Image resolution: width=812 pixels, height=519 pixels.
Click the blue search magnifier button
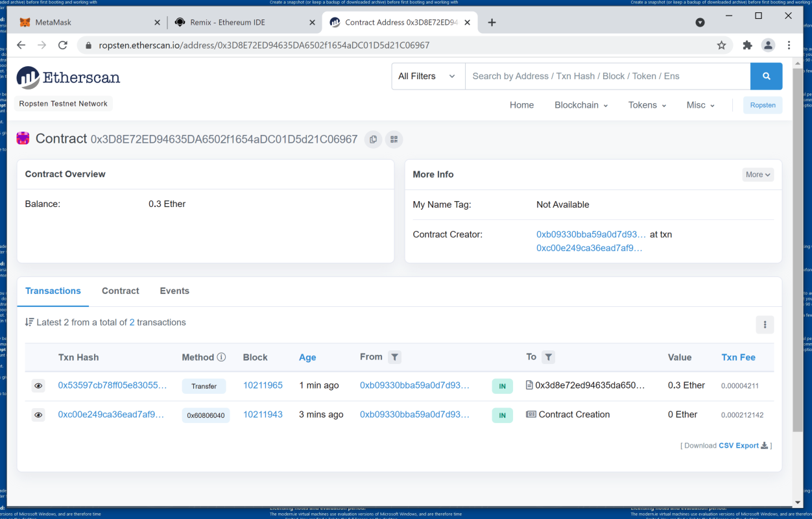pyautogui.click(x=766, y=77)
